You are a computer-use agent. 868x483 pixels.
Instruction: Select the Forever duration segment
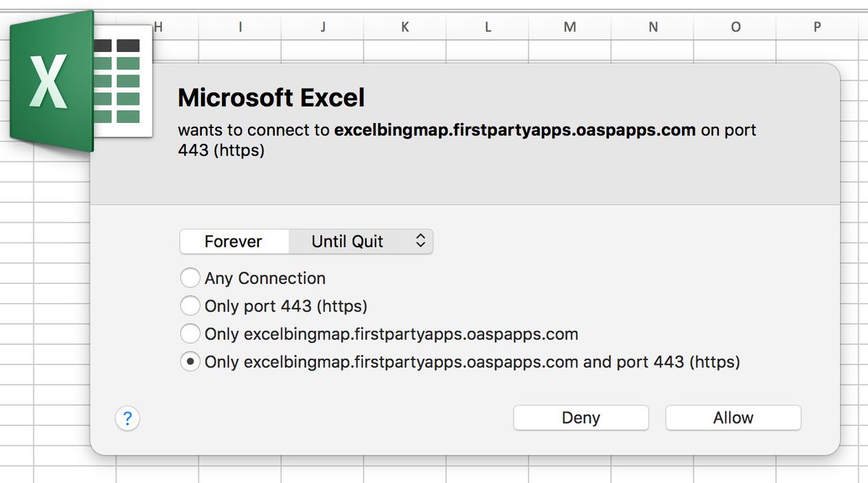pos(234,241)
